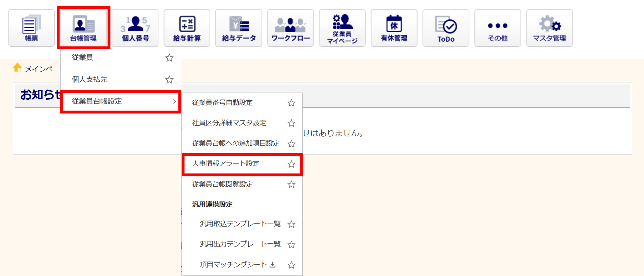
Task: Open 汎用取込テンプレート一覧
Action: tap(240, 224)
